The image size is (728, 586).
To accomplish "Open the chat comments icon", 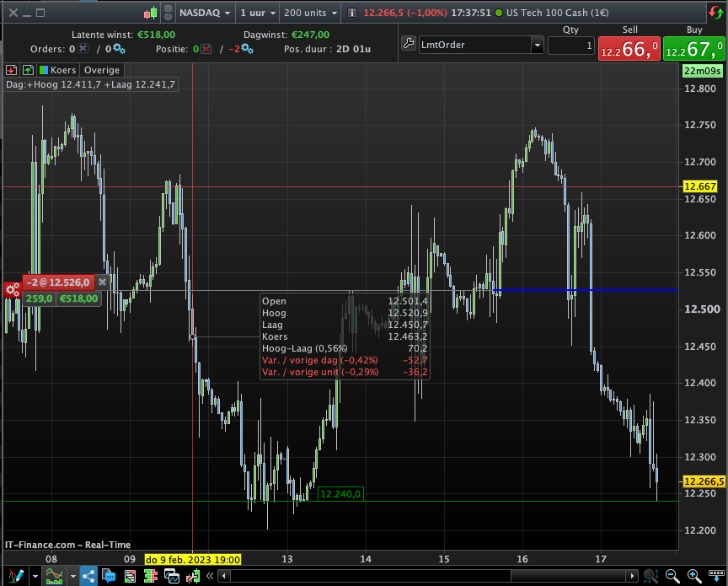I will click(109, 576).
